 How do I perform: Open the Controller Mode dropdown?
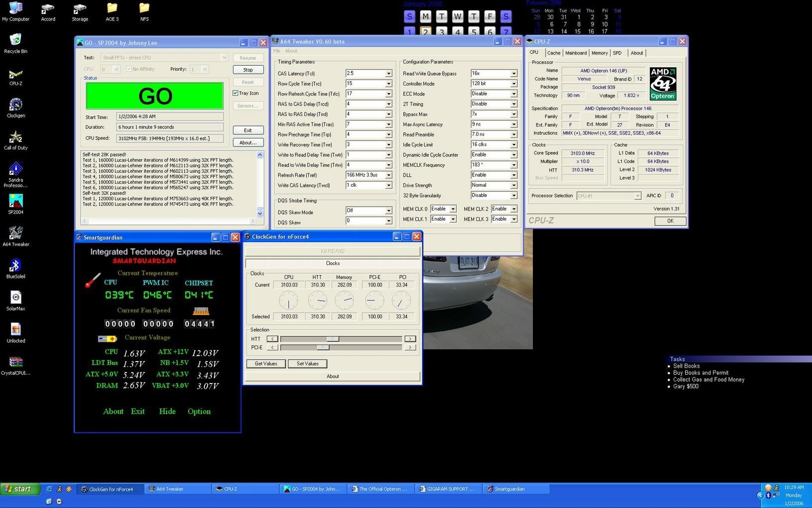coord(513,84)
